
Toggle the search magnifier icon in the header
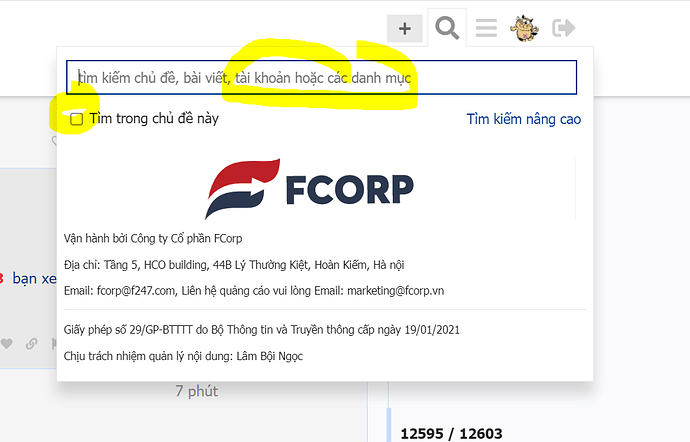tap(447, 28)
